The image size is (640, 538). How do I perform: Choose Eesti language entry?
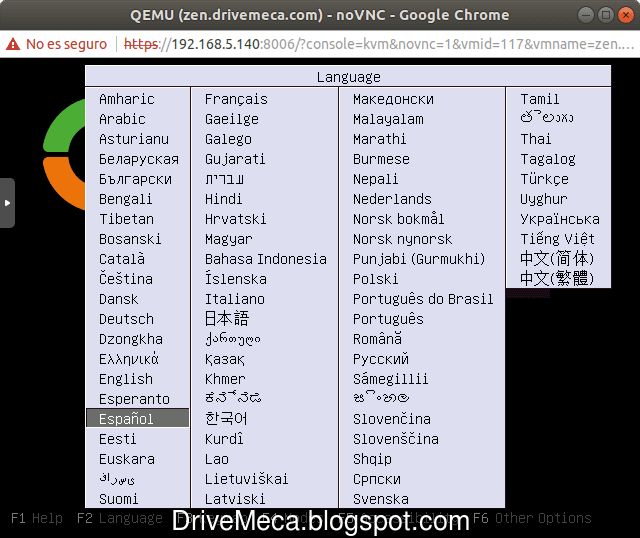[118, 439]
